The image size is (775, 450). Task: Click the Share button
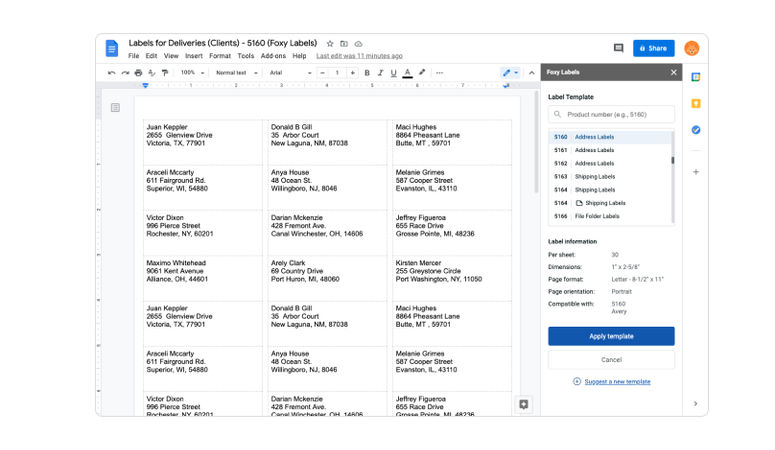[x=653, y=48]
